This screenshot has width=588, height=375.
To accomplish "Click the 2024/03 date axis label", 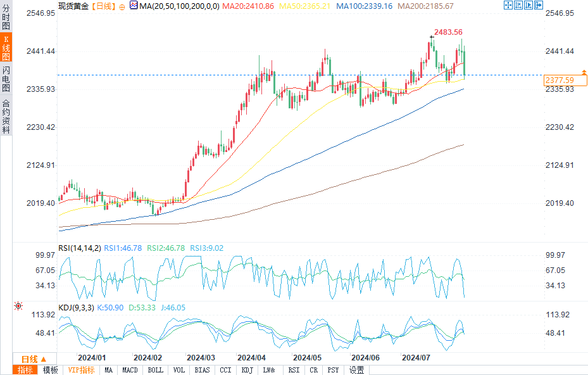I will (201, 358).
